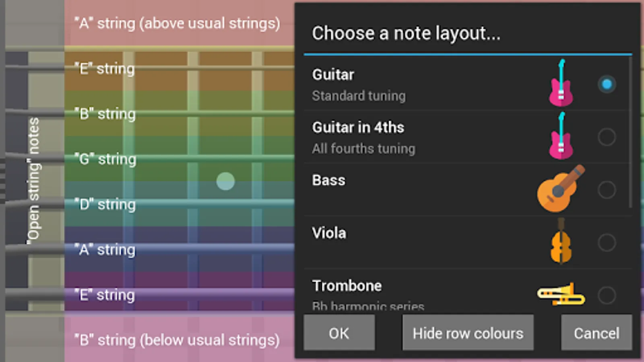Select the Bass radio button
The image size is (644, 362).
[607, 189]
